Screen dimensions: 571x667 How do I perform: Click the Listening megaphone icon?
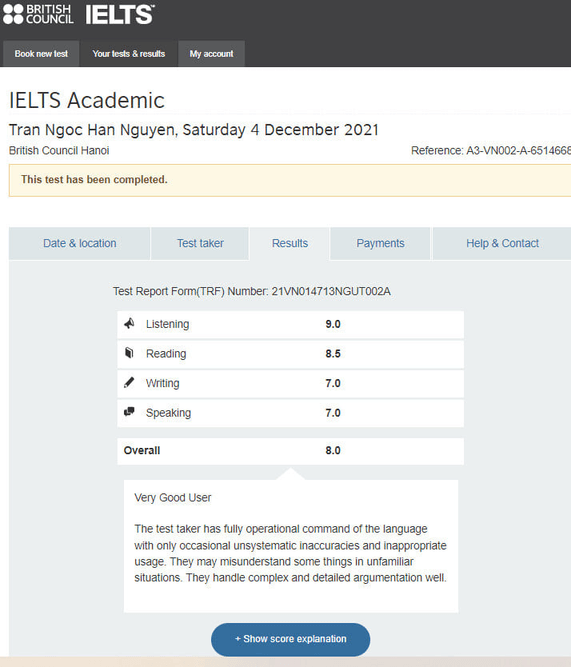click(129, 323)
